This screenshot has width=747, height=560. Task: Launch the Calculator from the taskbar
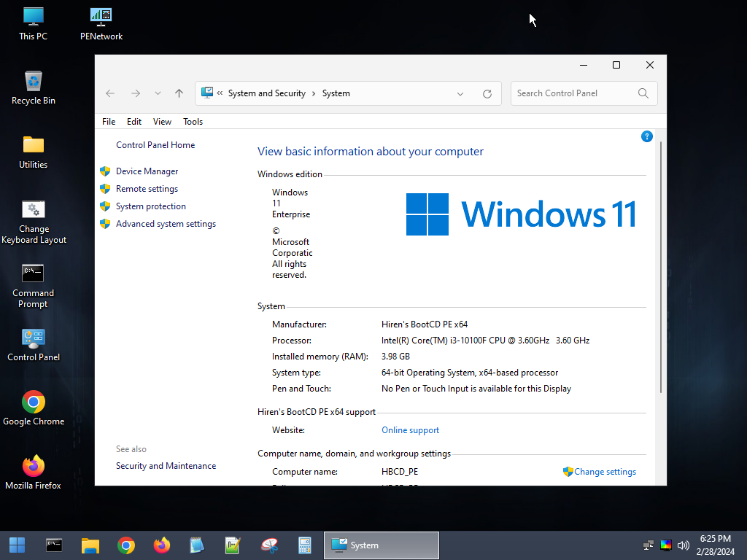pyautogui.click(x=304, y=545)
